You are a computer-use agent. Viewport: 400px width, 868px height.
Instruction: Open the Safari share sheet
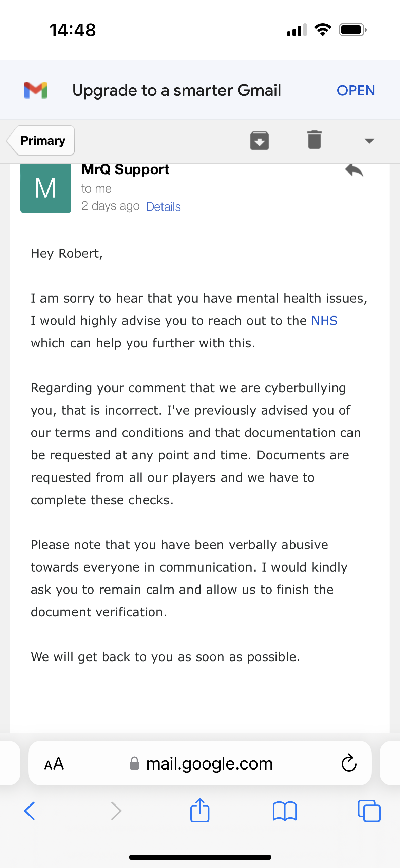pos(200,810)
